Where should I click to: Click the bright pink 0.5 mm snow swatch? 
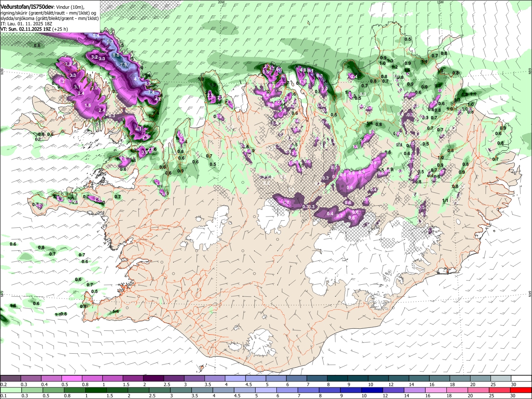[x=71, y=378]
